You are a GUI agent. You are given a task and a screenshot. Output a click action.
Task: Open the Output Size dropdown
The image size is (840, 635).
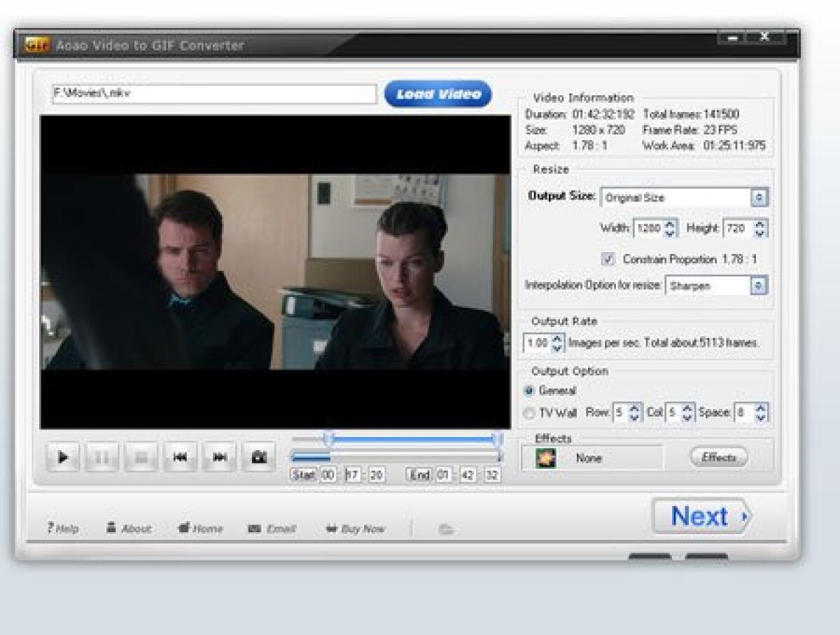[x=760, y=197]
